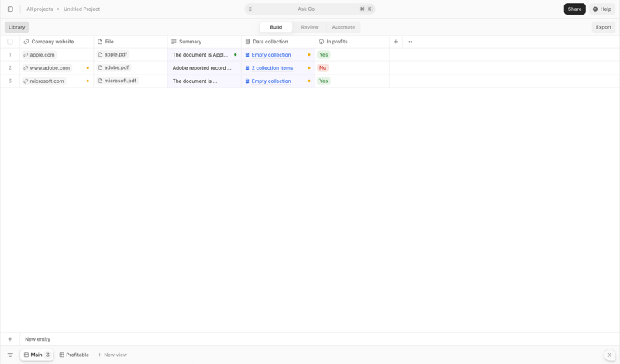Create a New view
This screenshot has height=364, width=620.
(112, 355)
